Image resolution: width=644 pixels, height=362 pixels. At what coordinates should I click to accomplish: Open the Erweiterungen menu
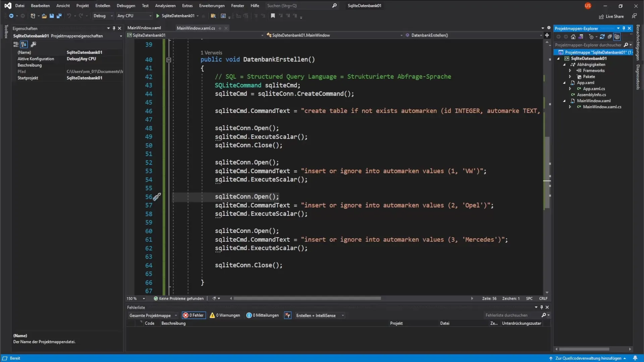[x=212, y=6]
